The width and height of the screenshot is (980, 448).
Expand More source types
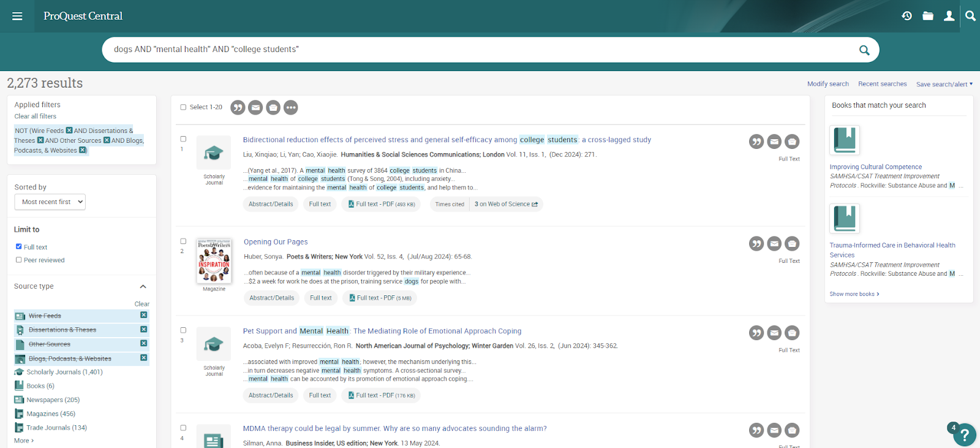click(24, 441)
